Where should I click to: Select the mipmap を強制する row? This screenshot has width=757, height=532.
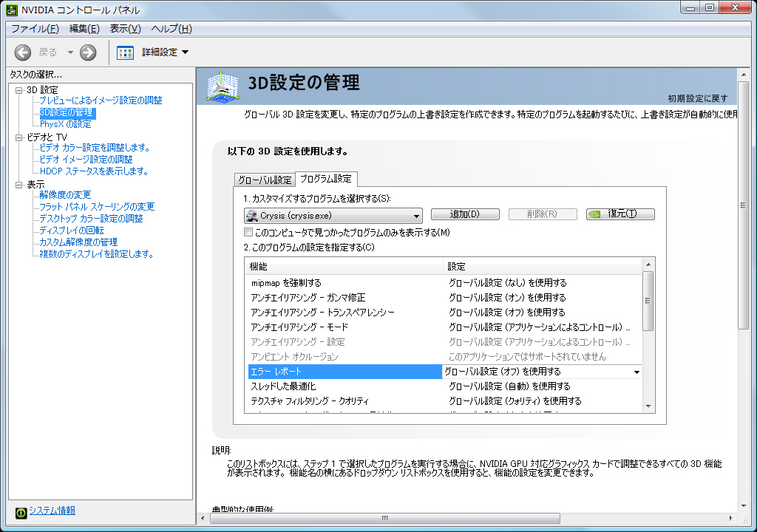click(x=443, y=283)
